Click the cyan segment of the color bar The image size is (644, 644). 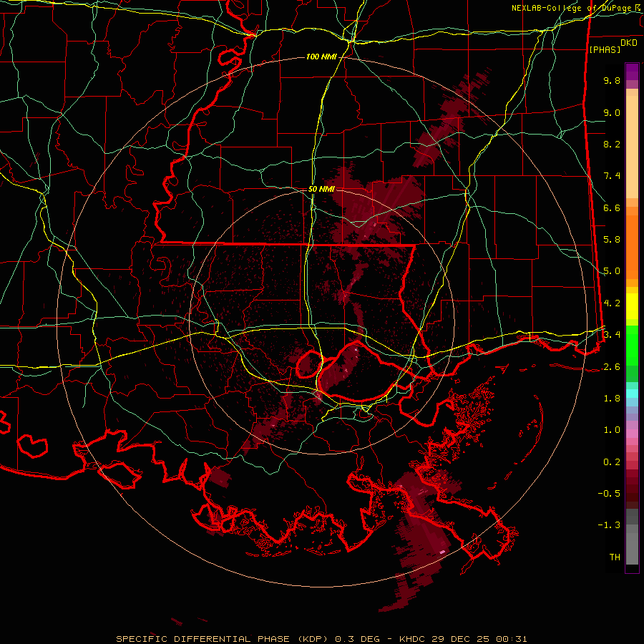(x=632, y=394)
